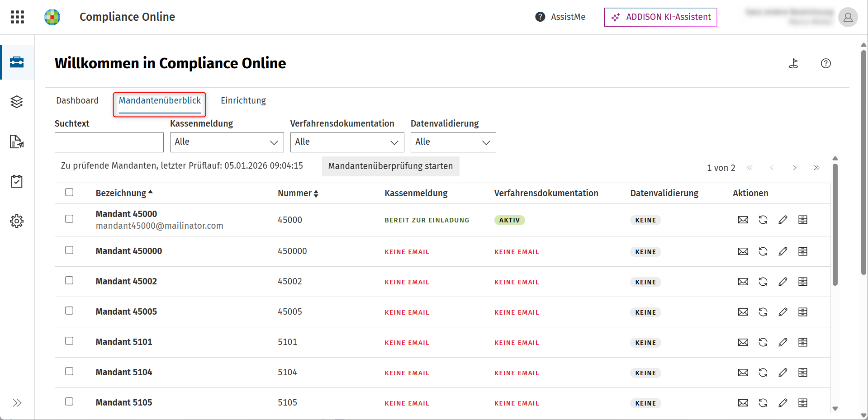This screenshot has width=868, height=420.
Task: Click the Compliance Online logo icon
Action: (x=52, y=17)
